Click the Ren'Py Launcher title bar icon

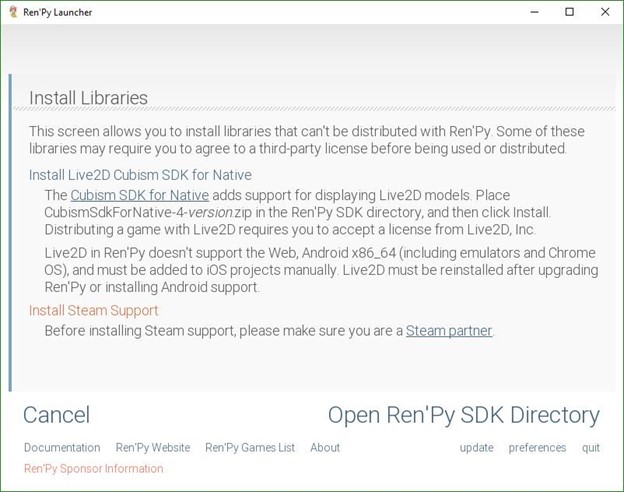(x=12, y=12)
